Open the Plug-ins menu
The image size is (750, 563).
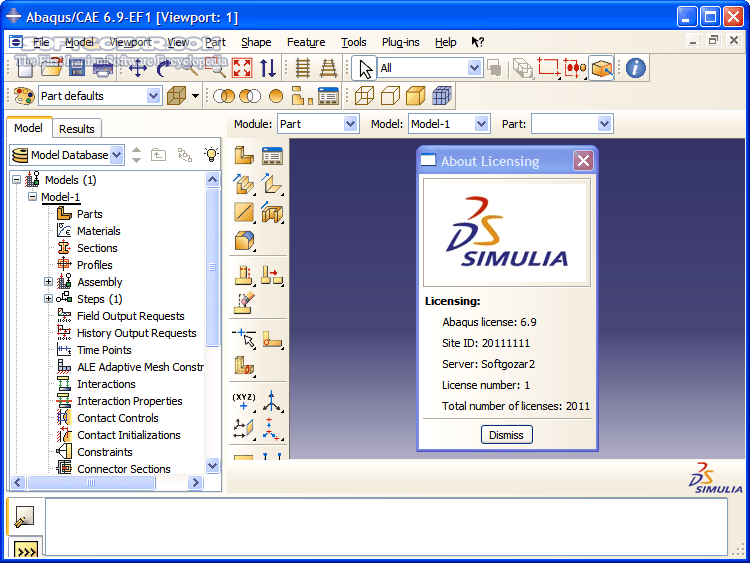point(400,42)
